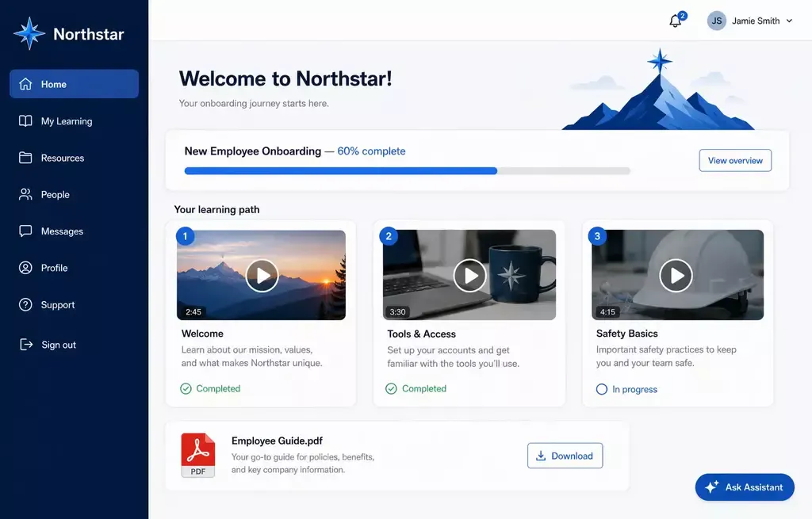Click the Messages chat bubble icon

pos(25,231)
